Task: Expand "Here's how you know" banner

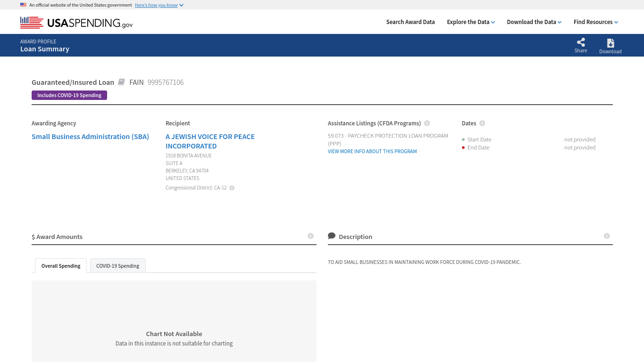Action: click(159, 5)
